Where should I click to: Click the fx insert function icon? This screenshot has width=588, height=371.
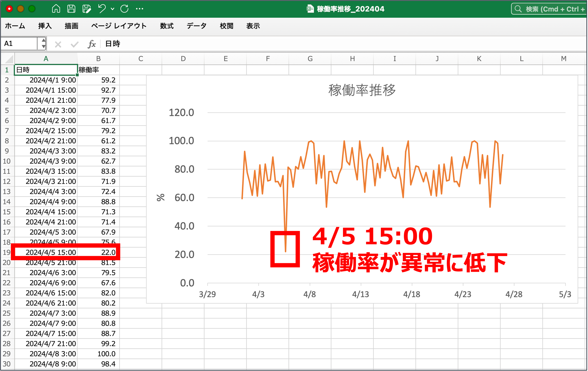(x=92, y=44)
